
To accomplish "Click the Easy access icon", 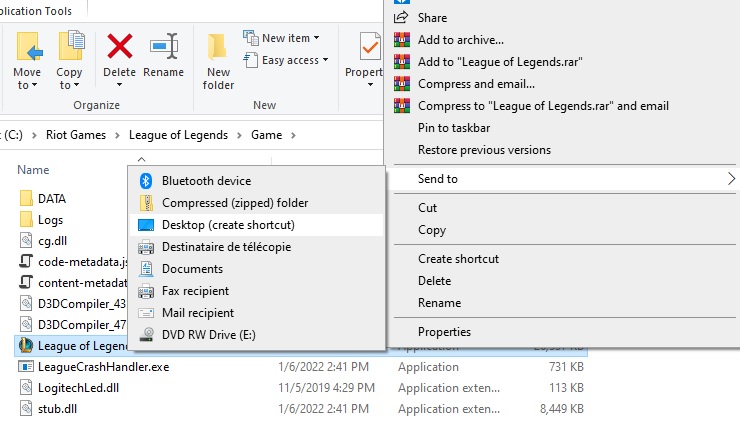I will point(251,60).
